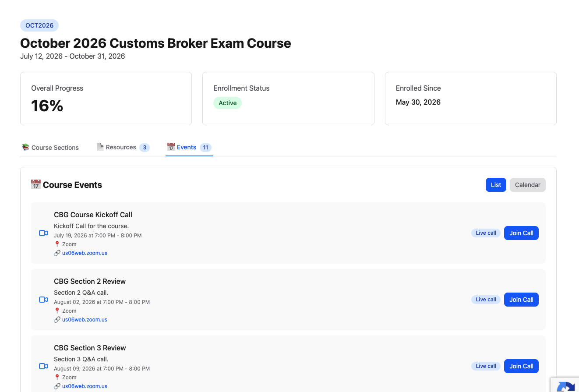Open us06web.zoom.us link under Section 3 Review
Image resolution: width=579 pixels, height=392 pixels.
85,386
